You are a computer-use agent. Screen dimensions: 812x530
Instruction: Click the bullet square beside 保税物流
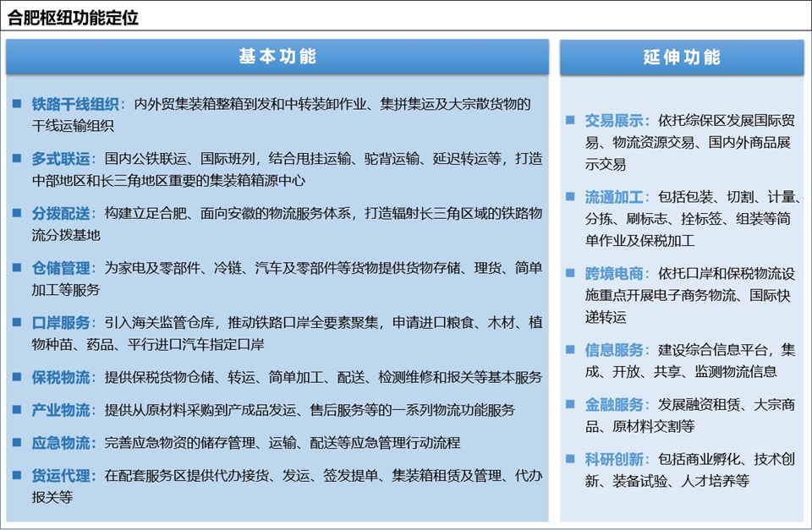[17, 377]
